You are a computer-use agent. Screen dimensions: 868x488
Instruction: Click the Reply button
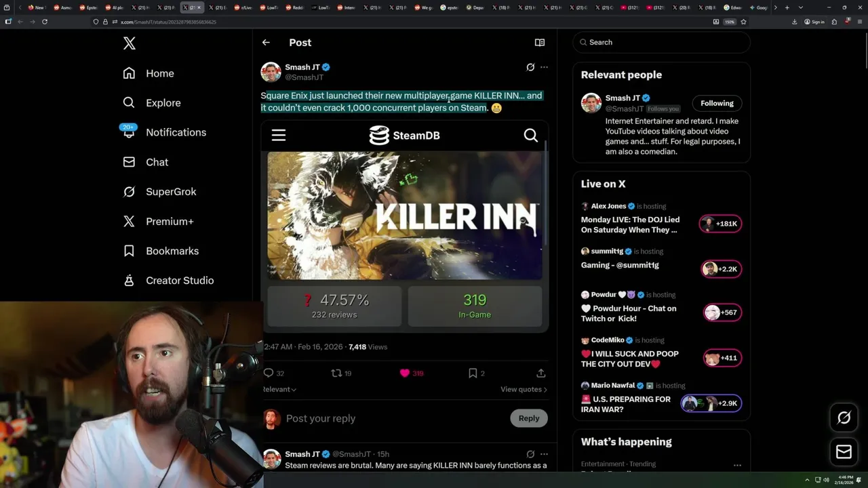point(529,418)
